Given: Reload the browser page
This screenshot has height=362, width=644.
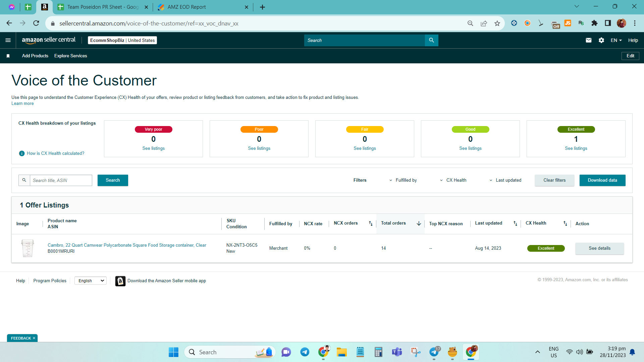Looking at the screenshot, I should click(x=36, y=23).
